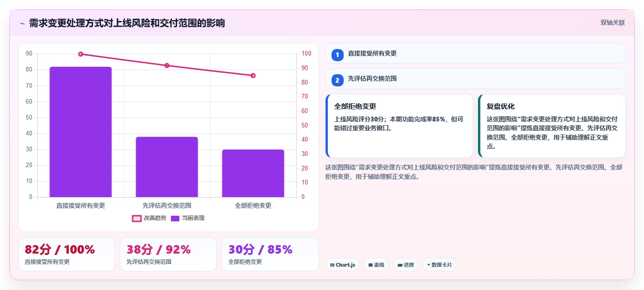Click x-axis label 先评估再交换范围

click(x=167, y=205)
